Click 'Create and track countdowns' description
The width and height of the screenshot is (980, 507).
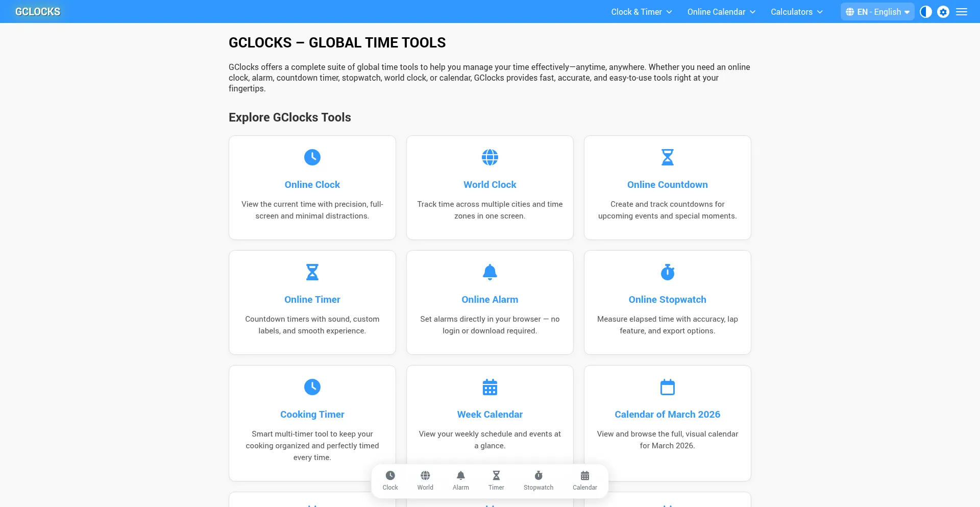(x=668, y=210)
